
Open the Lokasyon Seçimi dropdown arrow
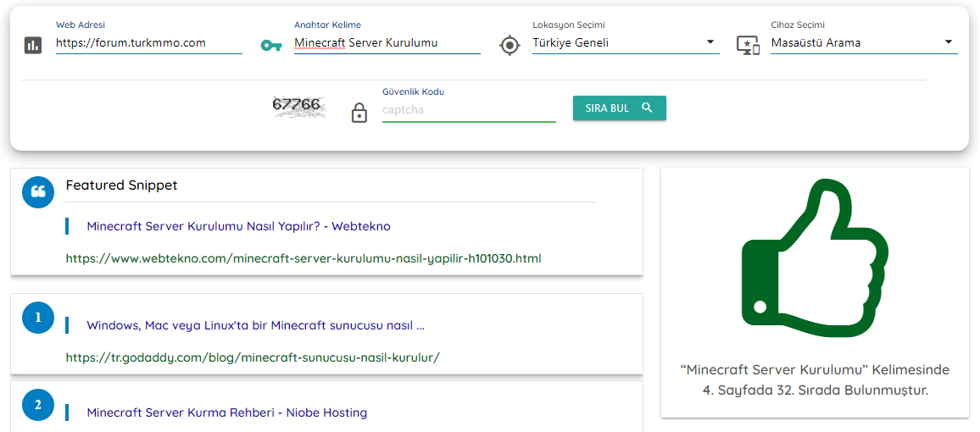710,42
